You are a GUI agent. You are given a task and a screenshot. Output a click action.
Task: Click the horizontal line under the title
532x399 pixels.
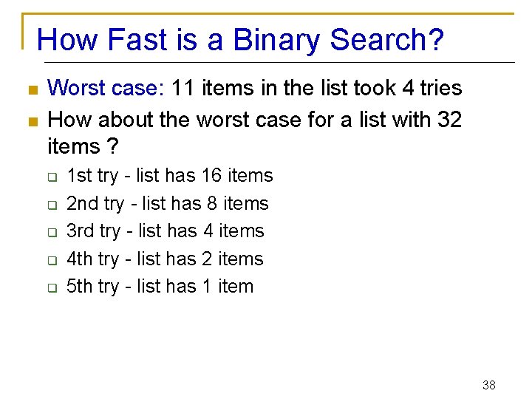[x=279, y=62]
